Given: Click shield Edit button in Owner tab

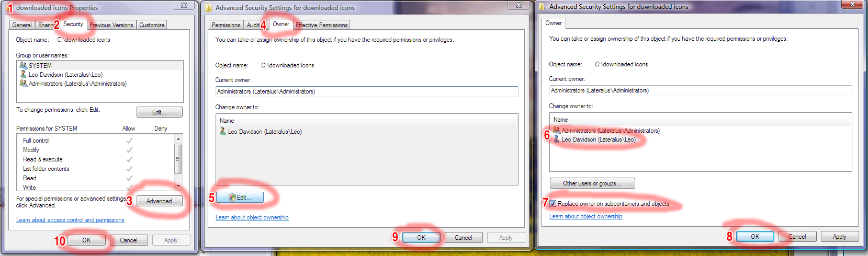Looking at the screenshot, I should point(240,197).
